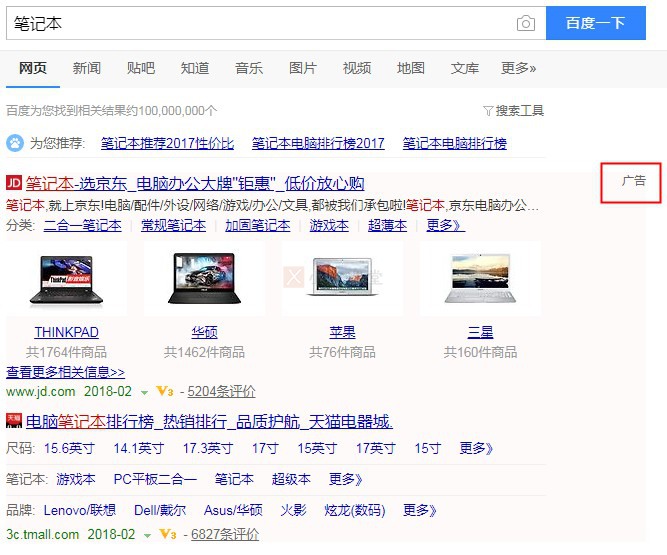Open PC平板二合一 link

point(155,479)
